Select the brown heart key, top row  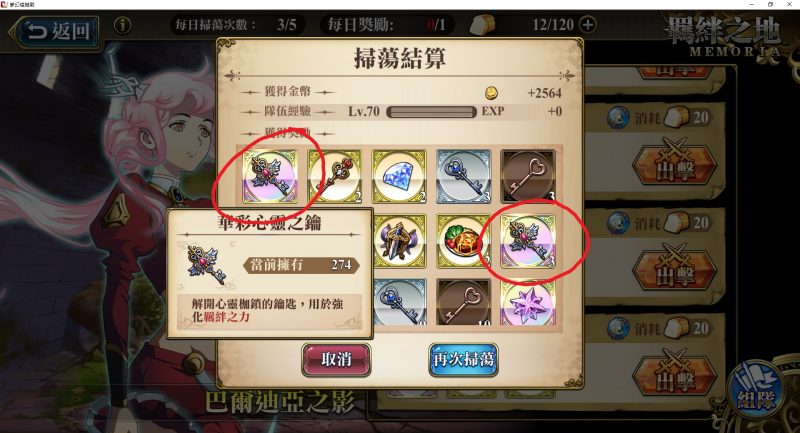coord(528,176)
